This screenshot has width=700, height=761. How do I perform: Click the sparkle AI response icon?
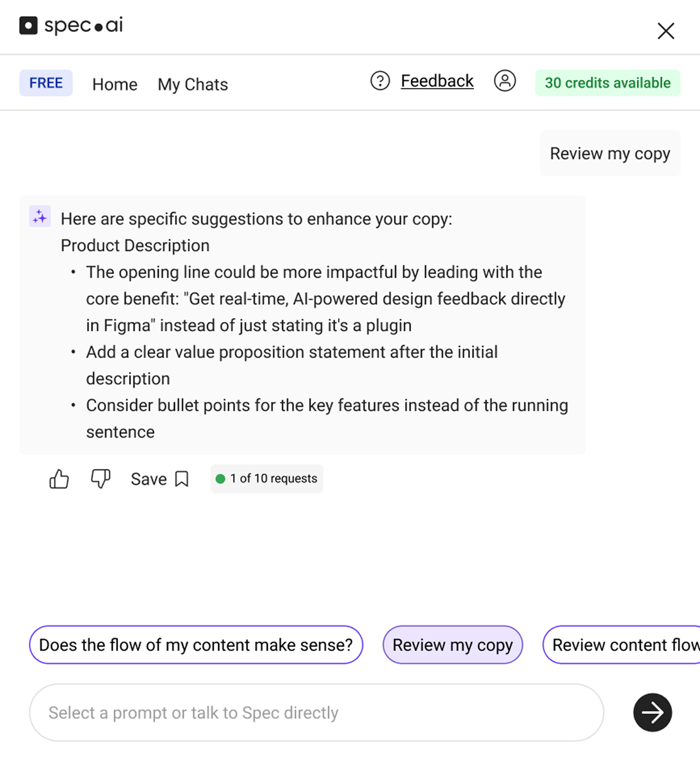click(40, 216)
